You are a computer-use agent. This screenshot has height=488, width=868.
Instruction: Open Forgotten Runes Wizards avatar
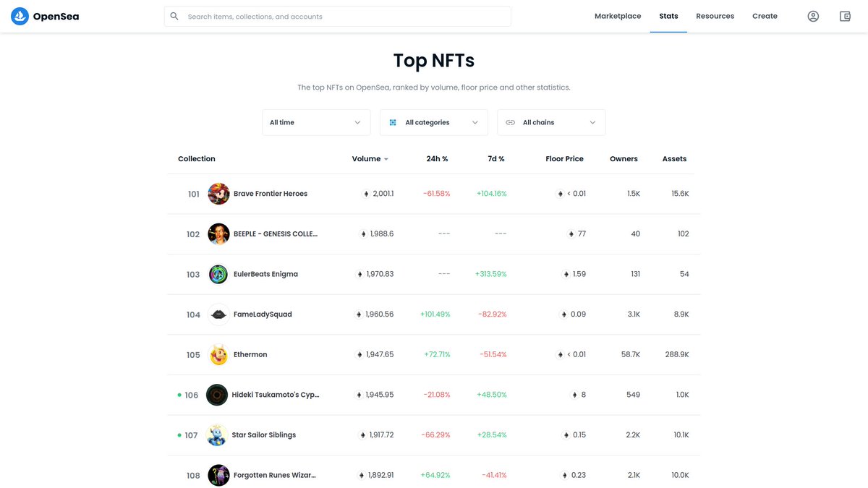click(x=218, y=475)
